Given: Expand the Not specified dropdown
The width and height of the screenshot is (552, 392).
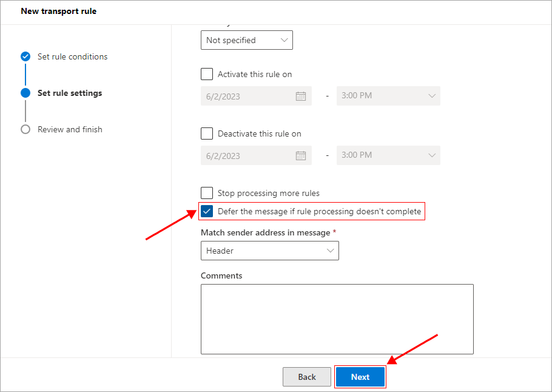Looking at the screenshot, I should click(x=246, y=40).
